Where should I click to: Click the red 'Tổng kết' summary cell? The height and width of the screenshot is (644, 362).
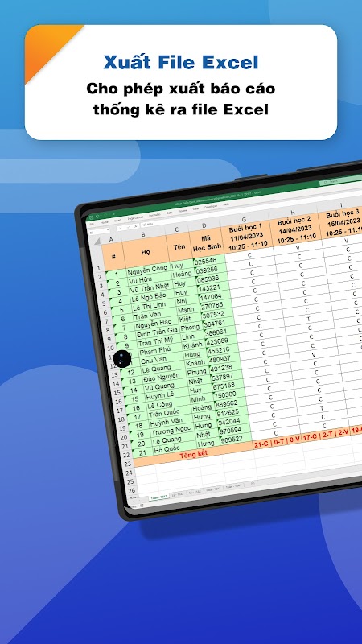(194, 454)
